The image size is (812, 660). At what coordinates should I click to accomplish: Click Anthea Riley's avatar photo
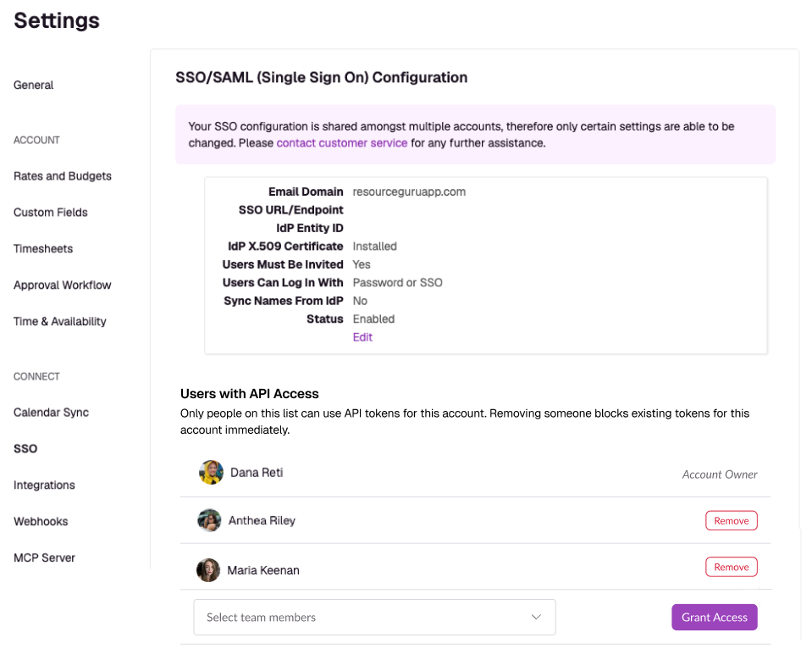click(x=209, y=520)
